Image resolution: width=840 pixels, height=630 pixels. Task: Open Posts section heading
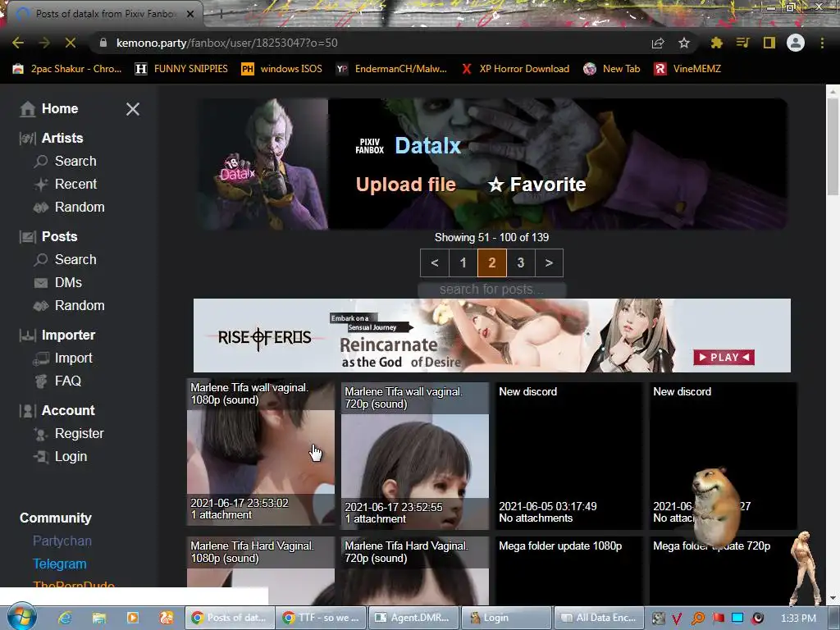pos(48,237)
